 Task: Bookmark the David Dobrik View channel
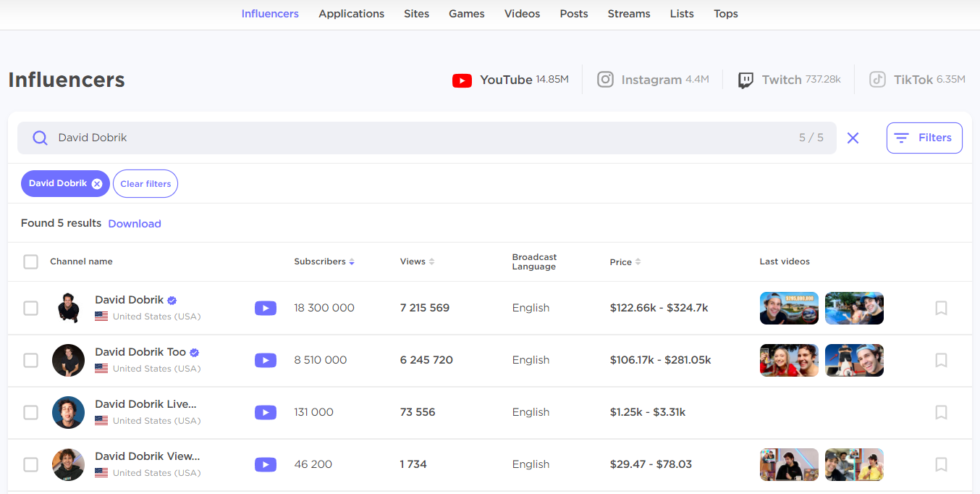point(941,464)
